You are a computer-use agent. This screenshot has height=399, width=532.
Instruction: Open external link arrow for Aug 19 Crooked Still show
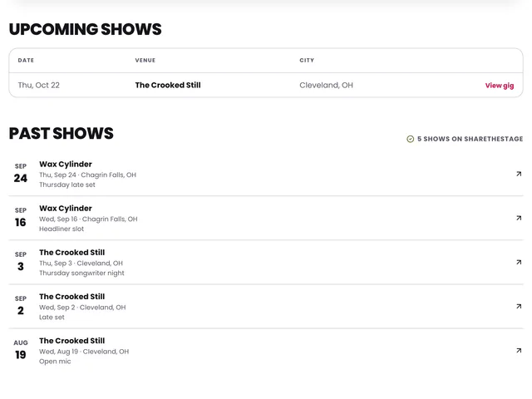519,351
